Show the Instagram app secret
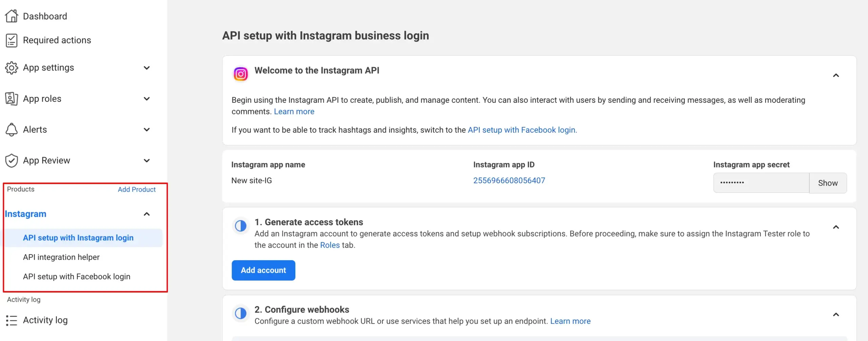Image resolution: width=868 pixels, height=341 pixels. [828, 183]
